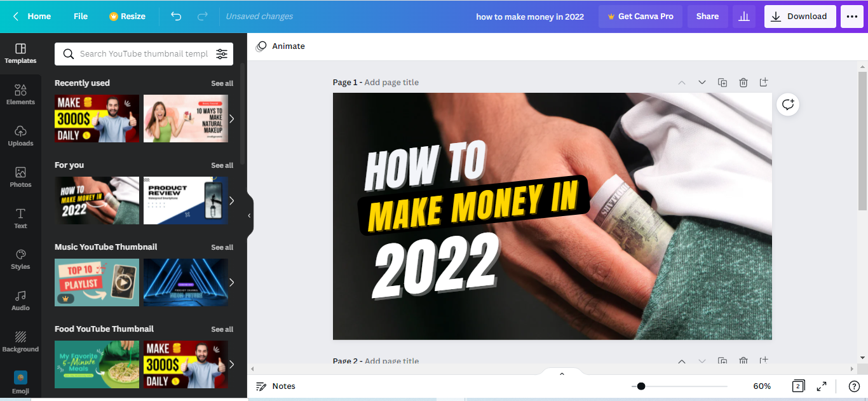
Task: Duplicate Page 1 with the copy icon
Action: [722, 82]
